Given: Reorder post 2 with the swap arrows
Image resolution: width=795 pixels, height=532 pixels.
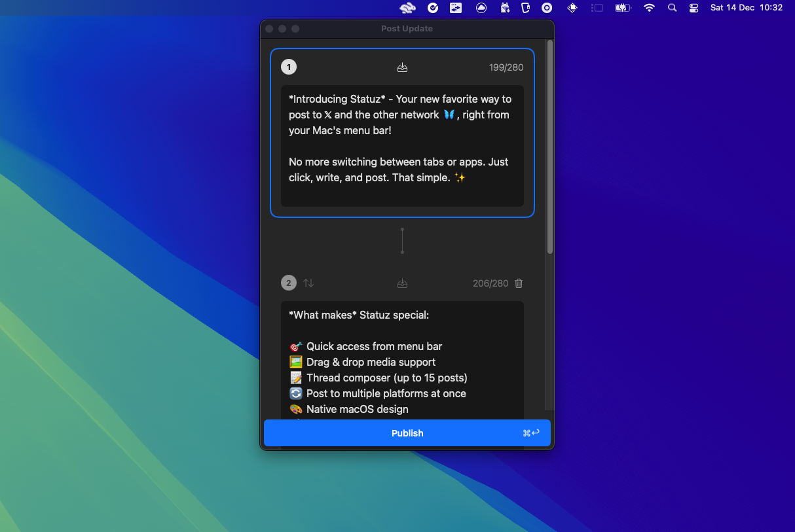Looking at the screenshot, I should [x=308, y=283].
